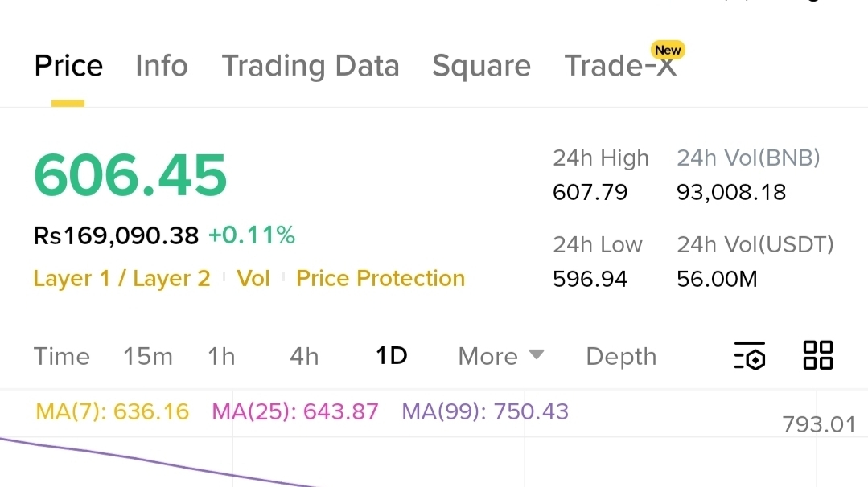Open the Price Protection link
Screen dimensions: 868x487
click(x=381, y=279)
